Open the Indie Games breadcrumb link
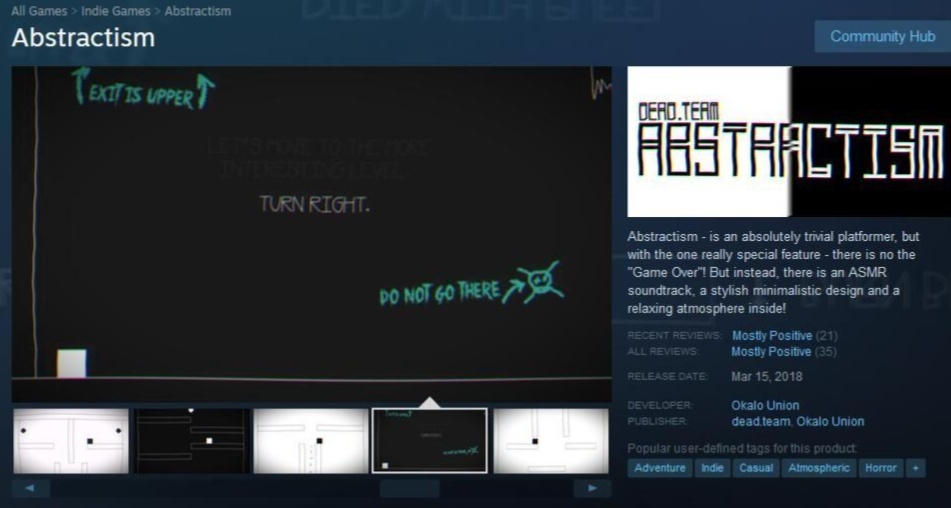The image size is (951, 508). (115, 11)
